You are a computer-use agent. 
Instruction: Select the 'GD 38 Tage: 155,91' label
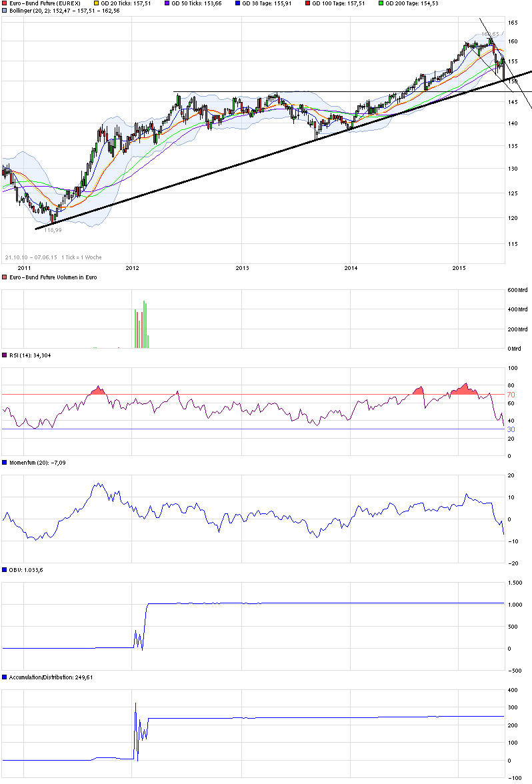pyautogui.click(x=267, y=3)
